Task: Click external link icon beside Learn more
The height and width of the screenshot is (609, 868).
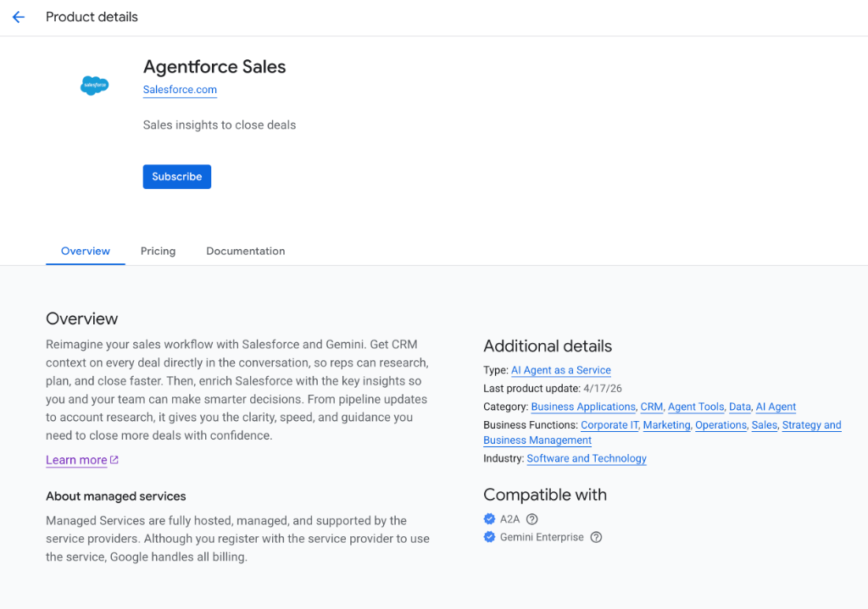Action: [x=114, y=460]
